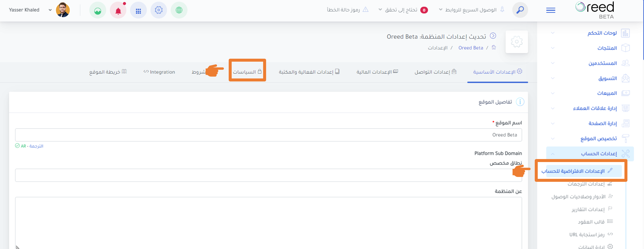Click the magnifier search icon
Viewport: 644px width, 249px height.
(x=520, y=10)
